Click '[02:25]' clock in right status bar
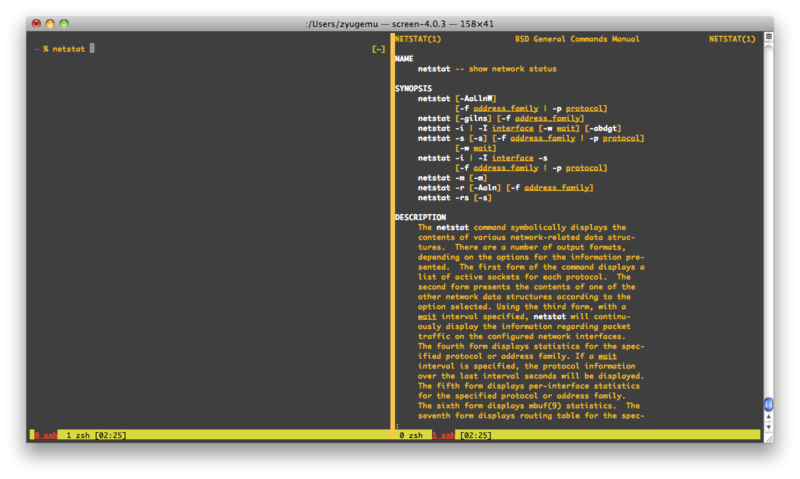Screen dimensions: 800x479 tap(476, 435)
